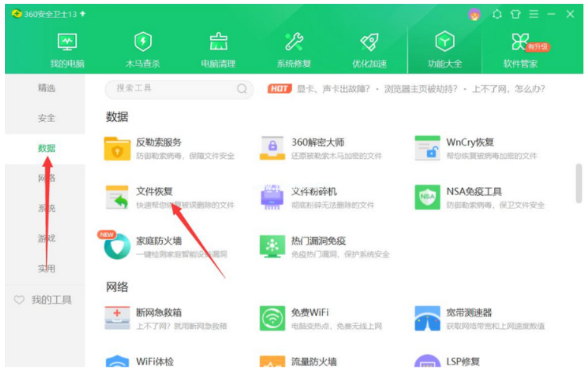Image resolution: width=588 pixels, height=383 pixels.
Task: Select the 网络 category in sidebar
Action: tap(47, 178)
